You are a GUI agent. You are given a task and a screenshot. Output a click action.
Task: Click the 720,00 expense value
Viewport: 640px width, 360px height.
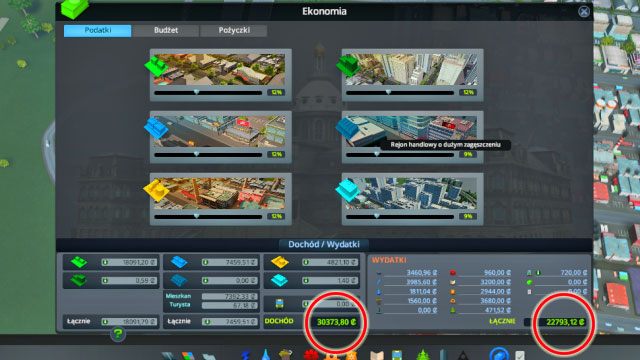573,273
